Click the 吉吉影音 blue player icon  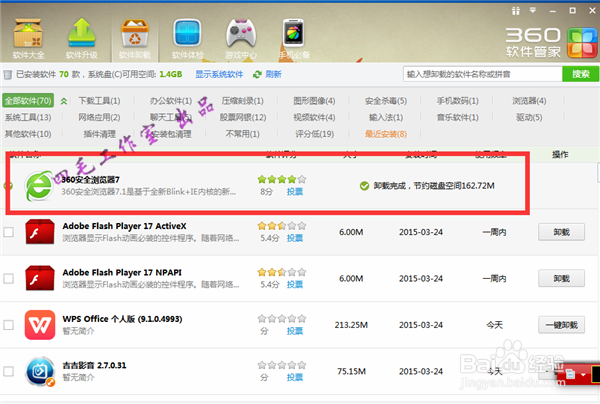[x=40, y=371]
